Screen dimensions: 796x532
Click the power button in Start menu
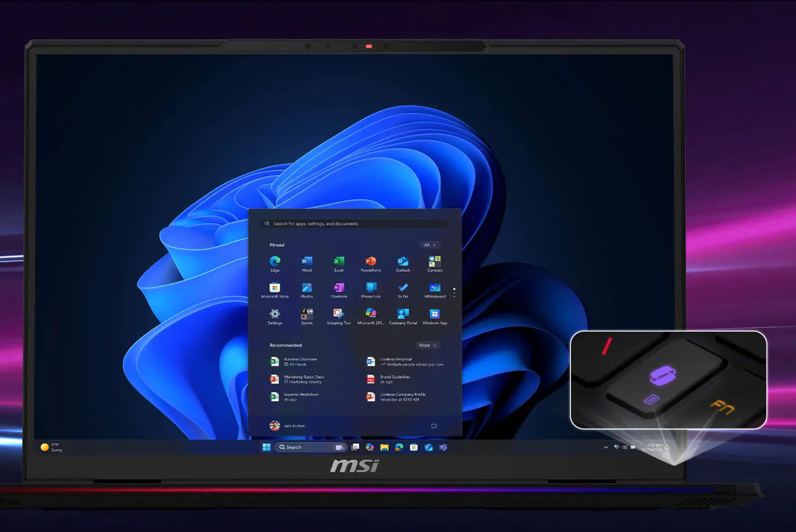pos(434,426)
